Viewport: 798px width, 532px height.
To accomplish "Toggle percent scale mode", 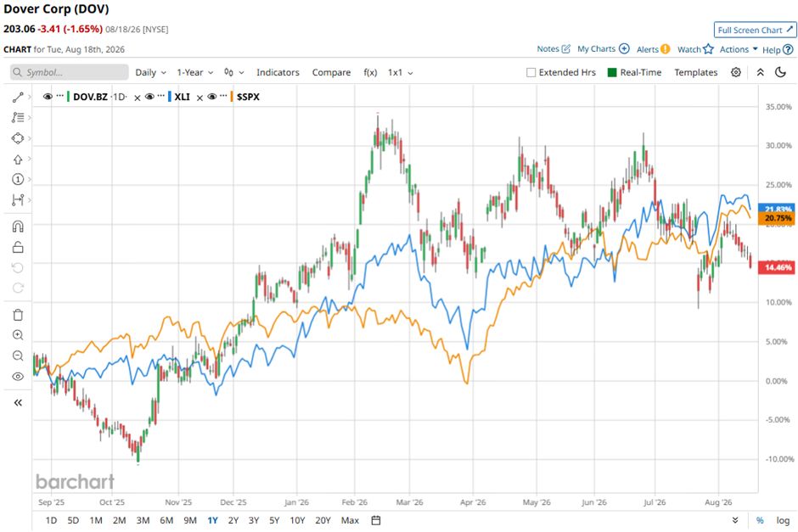I will (x=760, y=520).
